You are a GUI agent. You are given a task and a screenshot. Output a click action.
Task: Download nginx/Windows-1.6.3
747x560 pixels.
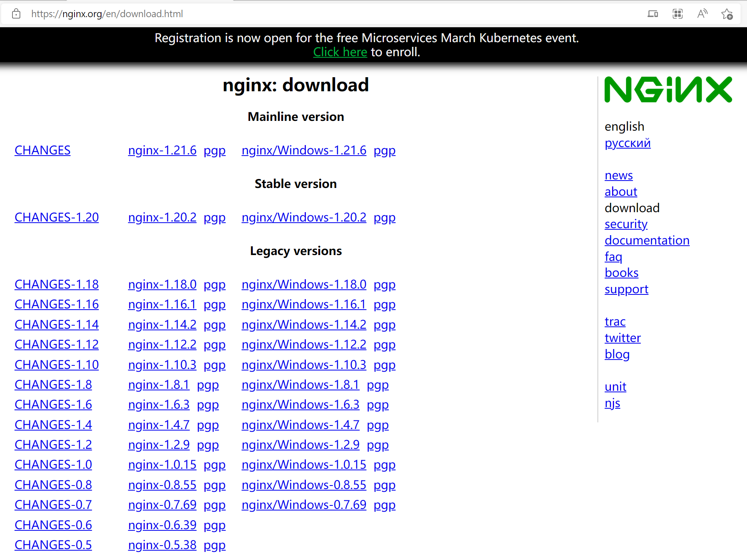(300, 404)
